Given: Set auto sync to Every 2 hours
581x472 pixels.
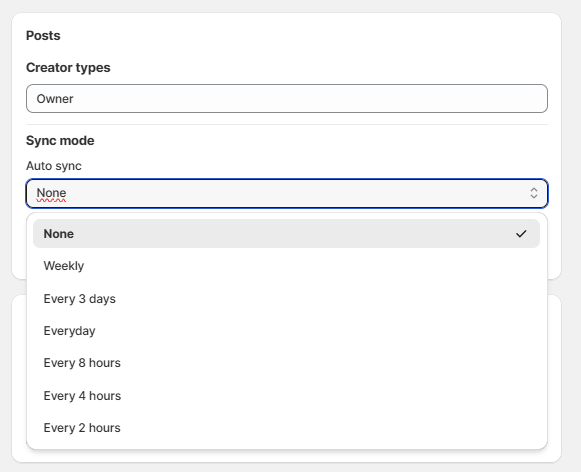Looking at the screenshot, I should (x=286, y=428).
